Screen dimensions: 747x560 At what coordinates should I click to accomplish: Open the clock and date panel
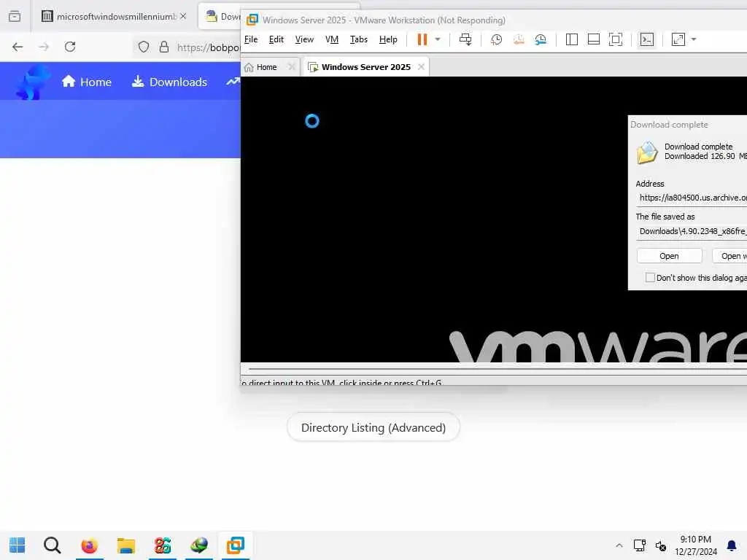[x=695, y=545]
